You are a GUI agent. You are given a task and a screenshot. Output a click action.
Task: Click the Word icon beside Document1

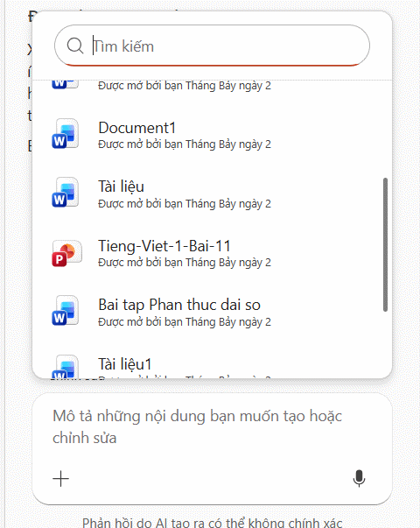pos(66,134)
